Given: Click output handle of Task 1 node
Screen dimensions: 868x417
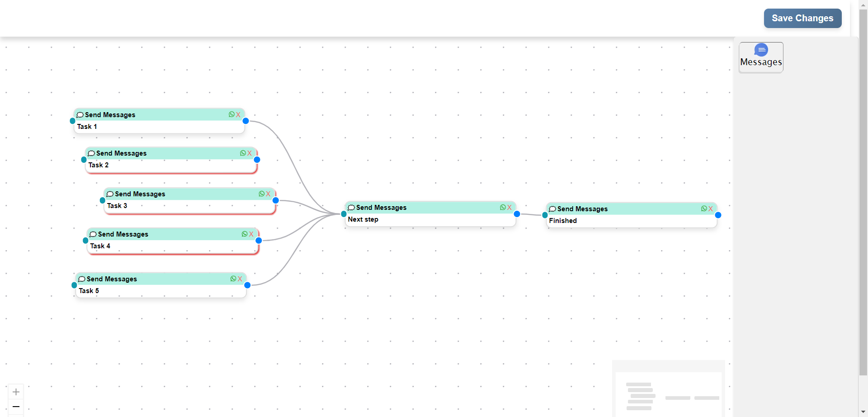Looking at the screenshot, I should click(245, 121).
